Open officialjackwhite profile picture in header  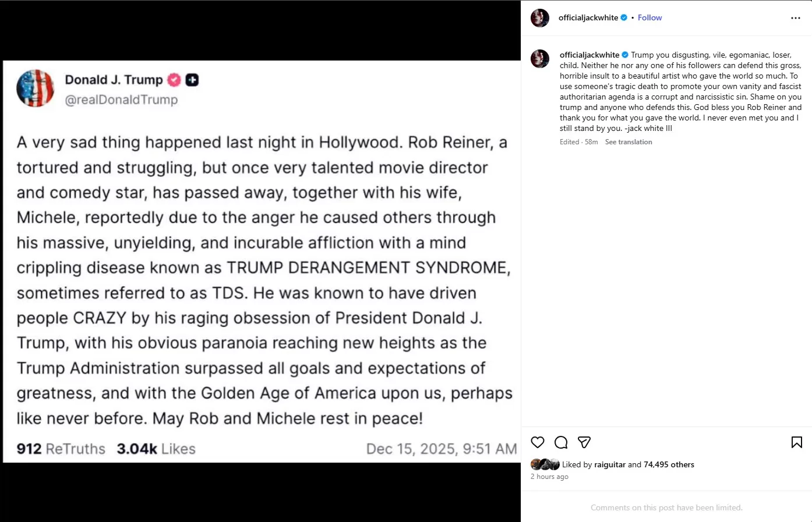click(540, 18)
